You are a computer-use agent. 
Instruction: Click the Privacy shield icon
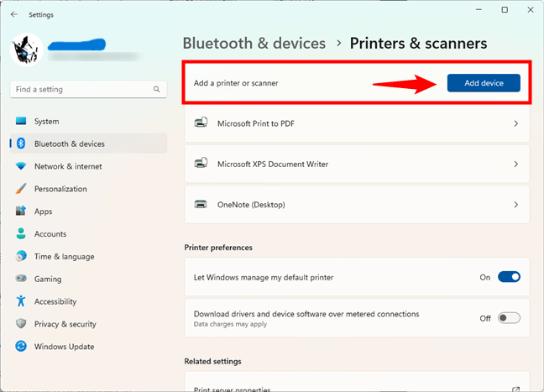coord(21,324)
